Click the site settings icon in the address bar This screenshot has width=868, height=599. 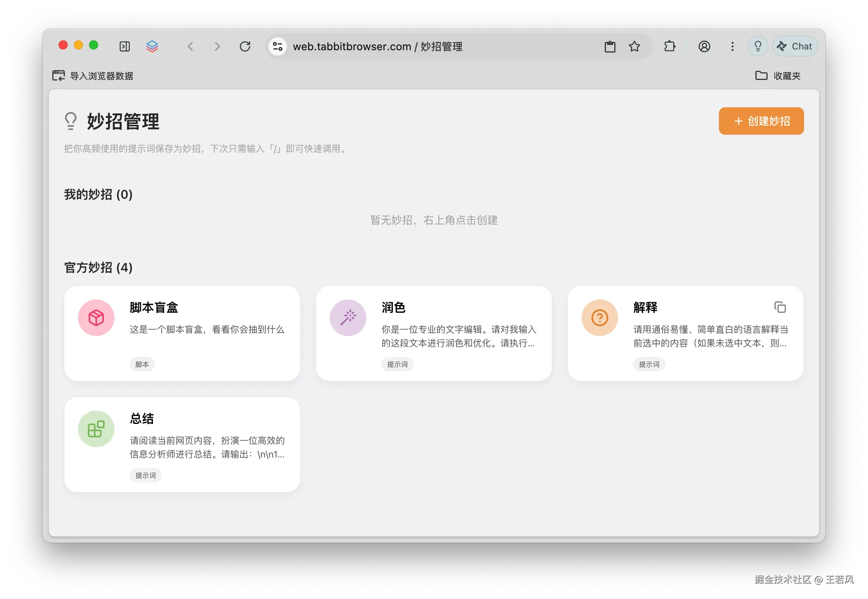pos(278,46)
